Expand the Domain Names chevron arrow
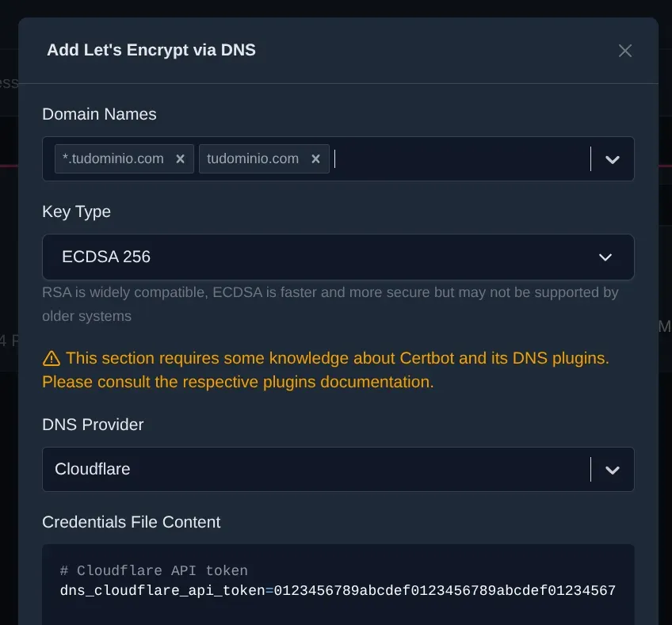Image resolution: width=672 pixels, height=625 pixels. tap(612, 159)
